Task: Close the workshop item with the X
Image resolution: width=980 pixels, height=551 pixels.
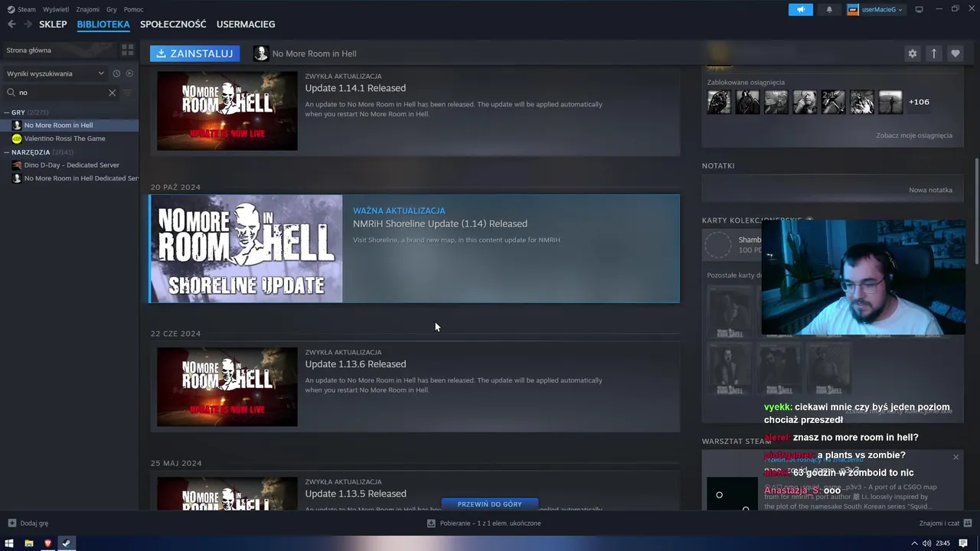Action: [955, 457]
